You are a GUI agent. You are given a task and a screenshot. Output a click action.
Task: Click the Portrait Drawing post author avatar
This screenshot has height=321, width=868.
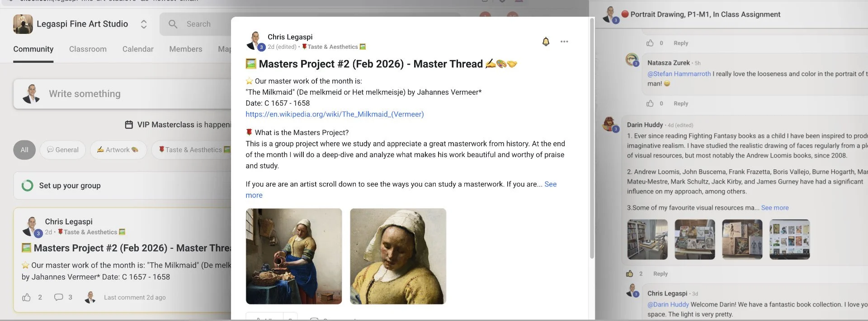coord(611,15)
